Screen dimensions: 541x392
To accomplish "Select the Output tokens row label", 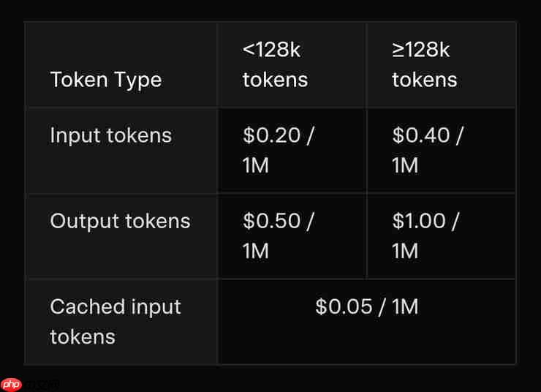I will click(120, 221).
